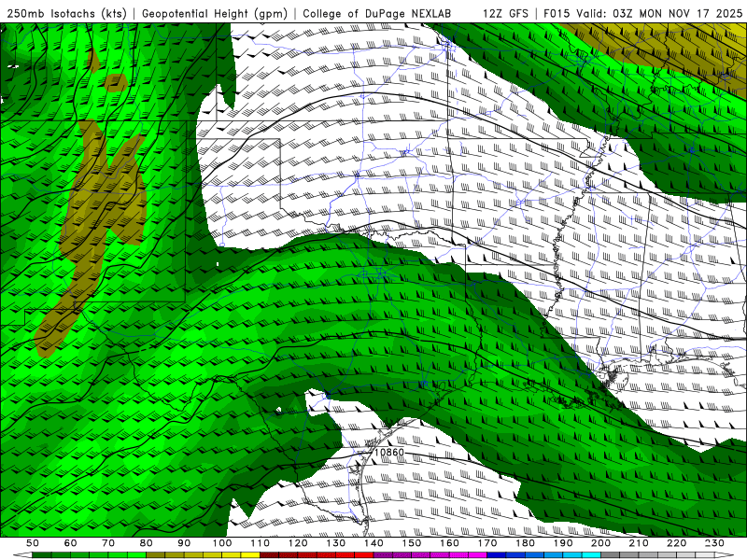
Task: Click the 'F015' forecast hour text
Action: coord(557,13)
